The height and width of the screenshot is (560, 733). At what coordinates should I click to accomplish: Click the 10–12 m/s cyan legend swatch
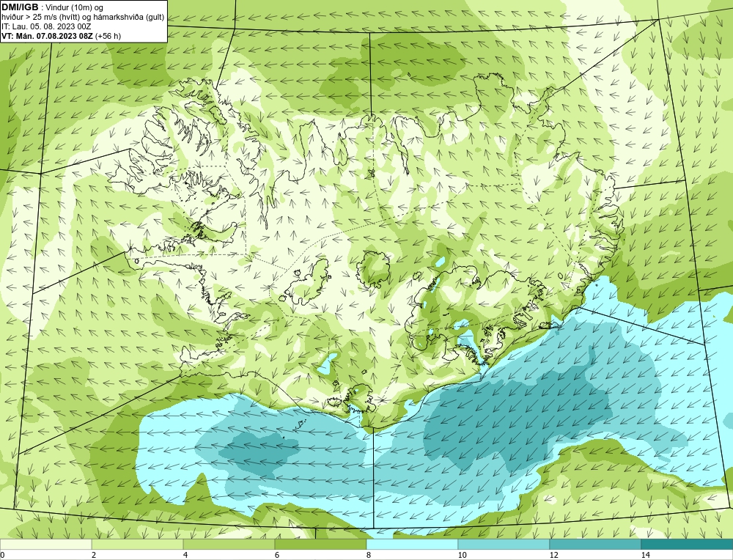point(504,544)
